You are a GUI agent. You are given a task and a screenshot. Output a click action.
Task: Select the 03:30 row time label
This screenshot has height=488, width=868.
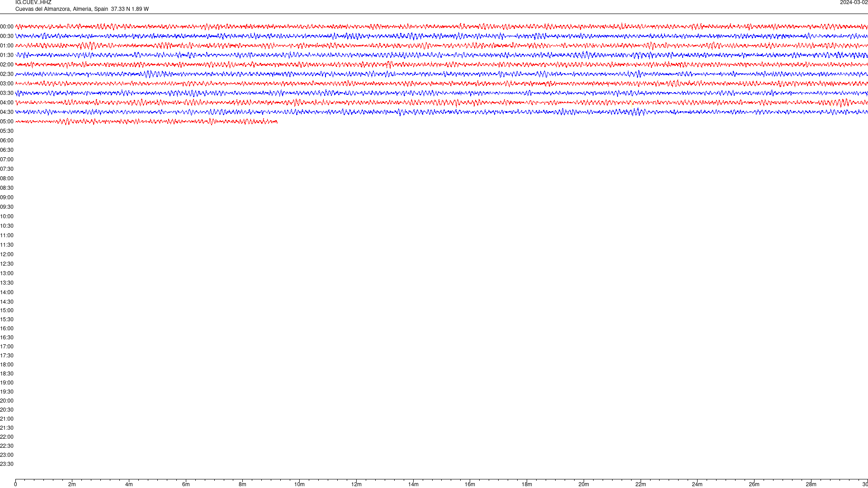click(7, 93)
